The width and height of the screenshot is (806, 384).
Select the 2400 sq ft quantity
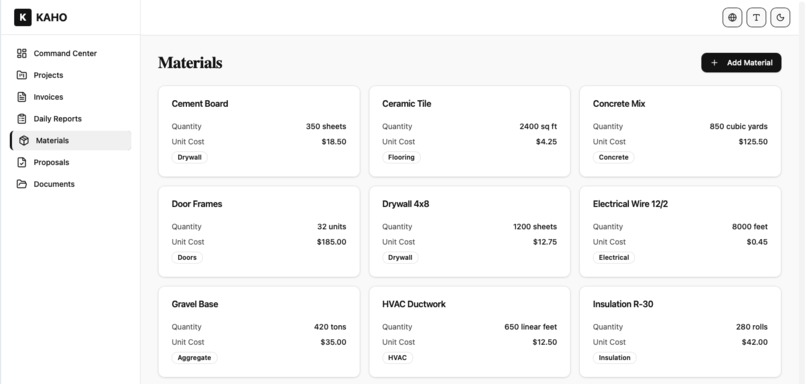[x=538, y=126]
